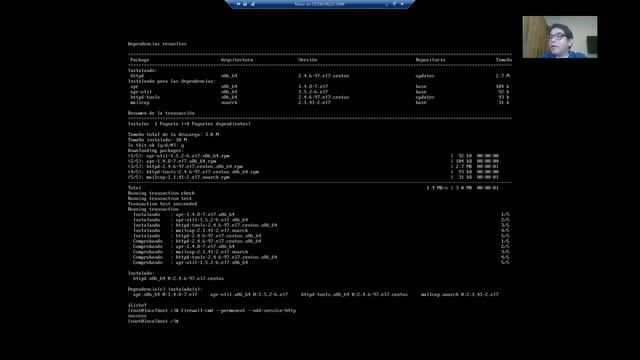The height and width of the screenshot is (360, 640).
Task: Click 'Running transaction check' line
Action: point(161,193)
